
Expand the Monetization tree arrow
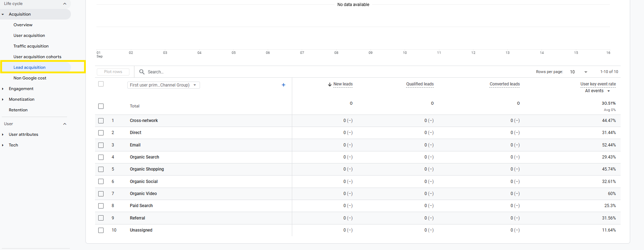pyautogui.click(x=3, y=99)
